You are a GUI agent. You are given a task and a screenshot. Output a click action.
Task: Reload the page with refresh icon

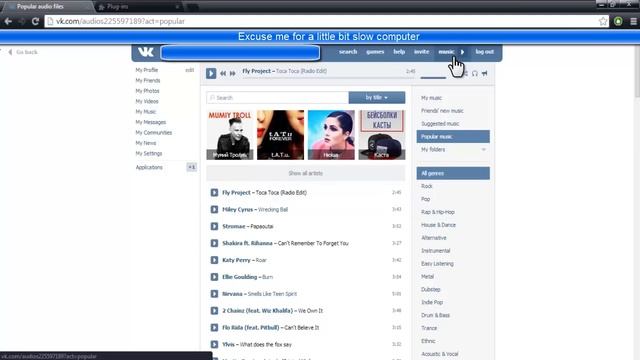tap(35, 21)
